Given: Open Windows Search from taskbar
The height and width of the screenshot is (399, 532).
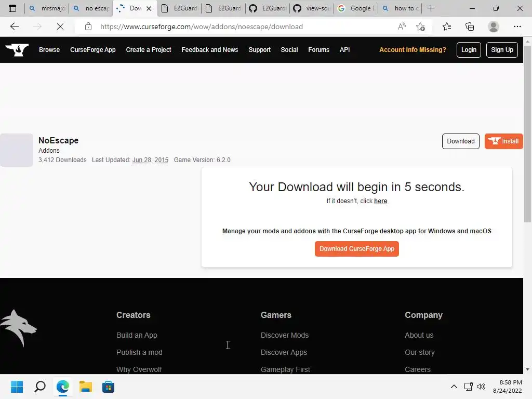Looking at the screenshot, I should [40, 387].
